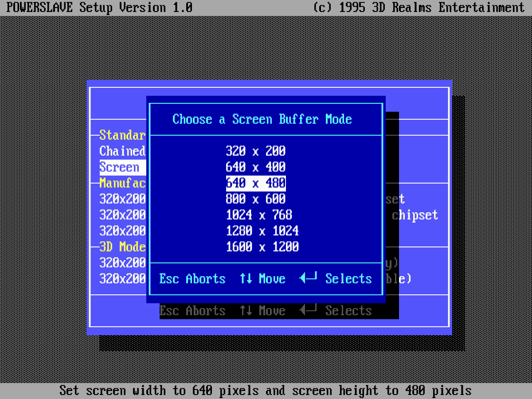Click the Selects enter hint in dialog
Viewport: 532px width, 399px height.
(336, 279)
